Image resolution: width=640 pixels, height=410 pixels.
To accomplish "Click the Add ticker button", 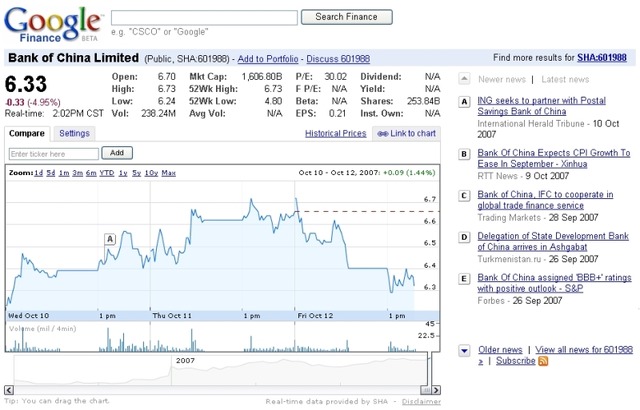I will (x=117, y=153).
